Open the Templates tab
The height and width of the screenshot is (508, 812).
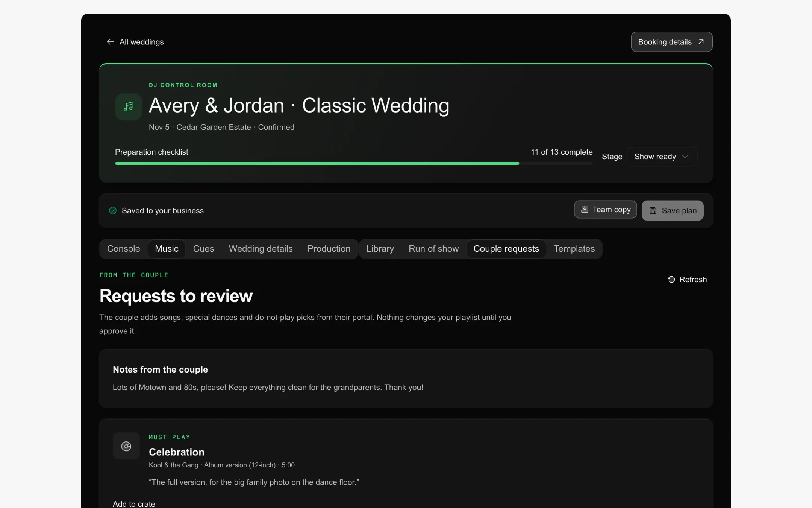(574, 249)
